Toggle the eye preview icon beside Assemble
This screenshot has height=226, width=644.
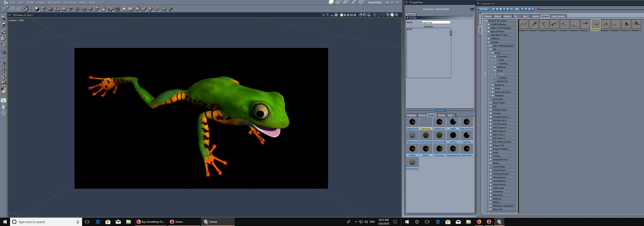coord(387,3)
